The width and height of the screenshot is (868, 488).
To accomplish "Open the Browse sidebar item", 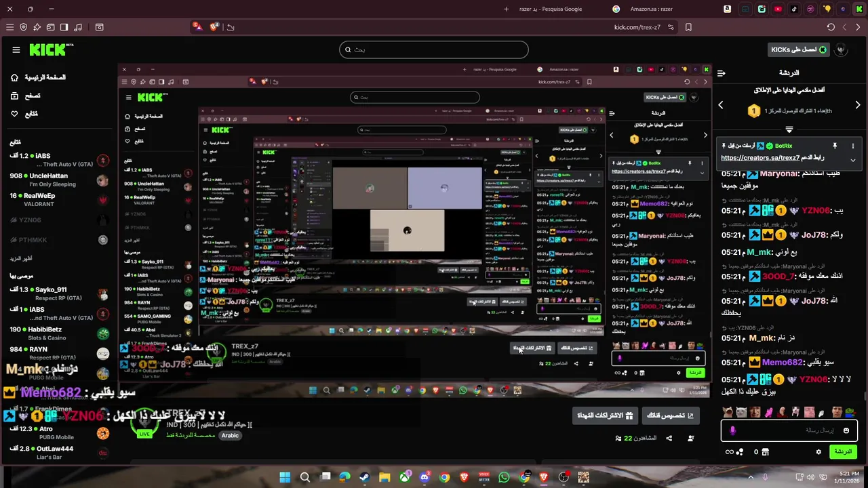I will pos(26,96).
